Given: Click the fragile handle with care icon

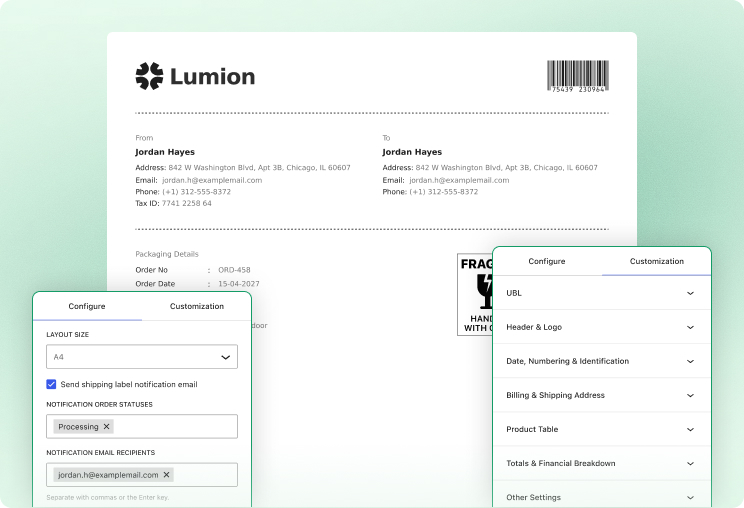Looking at the screenshot, I should 475,295.
